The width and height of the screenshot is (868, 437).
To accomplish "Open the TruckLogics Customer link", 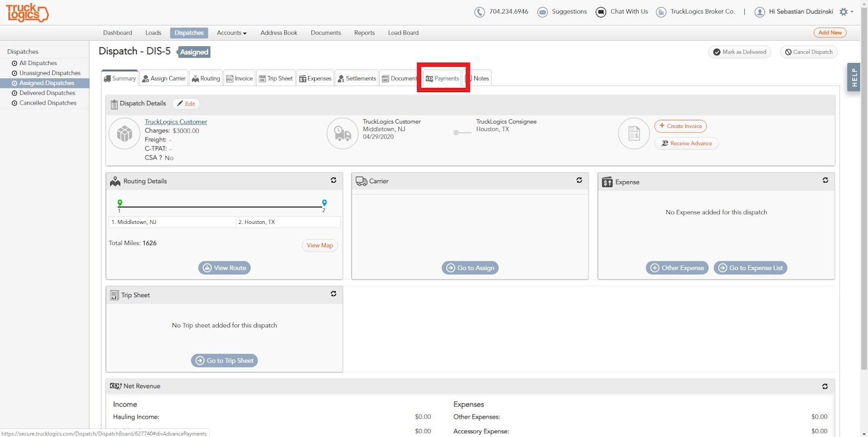I will tap(176, 122).
